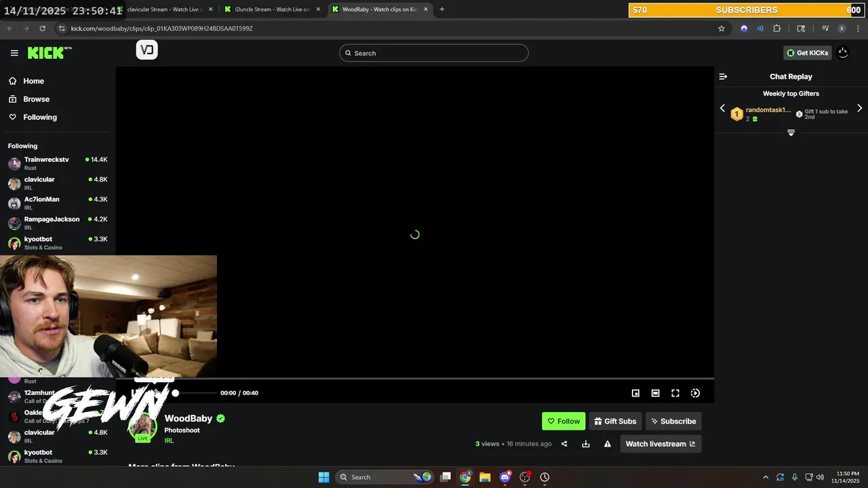This screenshot has height=488, width=868.
Task: Toggle theater mode on player
Action: tap(655, 393)
